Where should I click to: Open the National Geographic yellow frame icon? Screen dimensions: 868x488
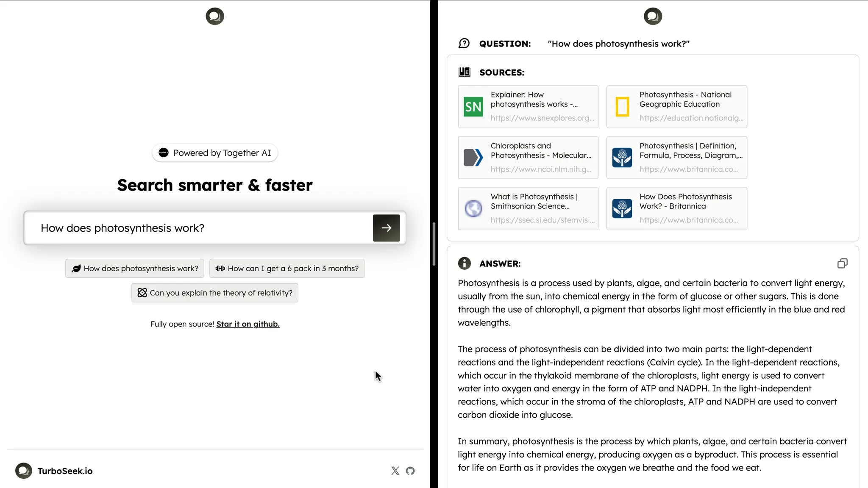(x=622, y=107)
